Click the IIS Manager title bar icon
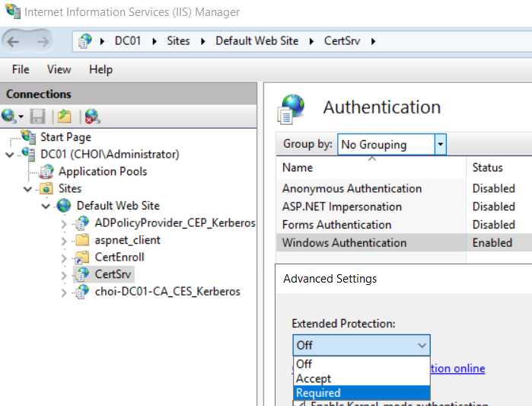532x406 pixels. [13, 11]
